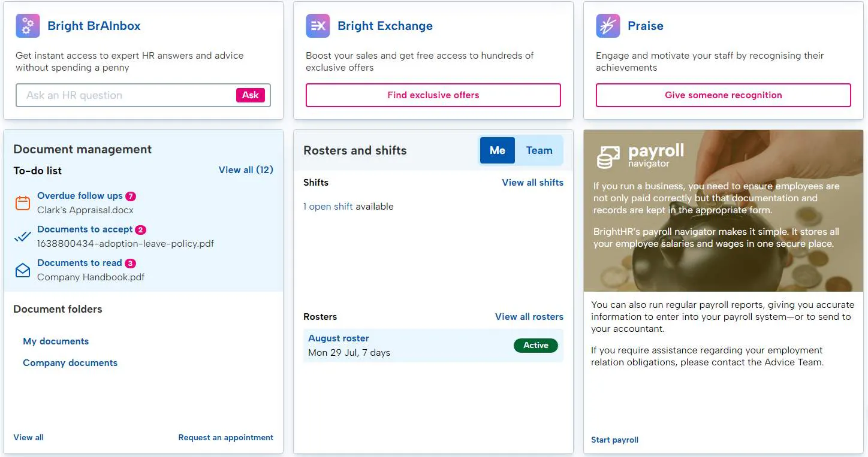Click Find exclusive offers button
This screenshot has width=868, height=457.
click(x=433, y=95)
